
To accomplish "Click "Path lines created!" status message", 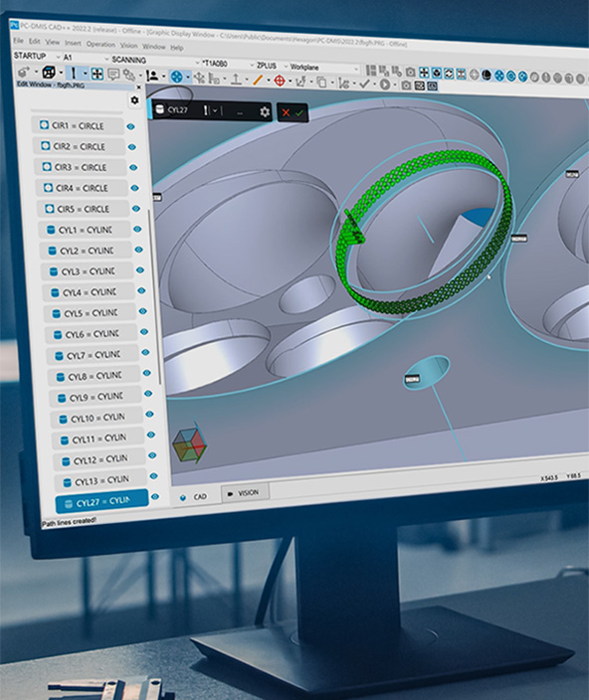I will coord(70,521).
